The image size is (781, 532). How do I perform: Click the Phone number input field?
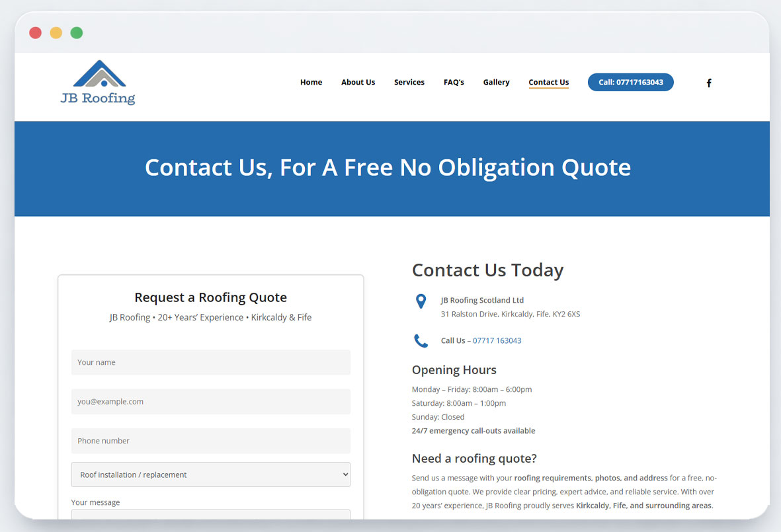[210, 441]
